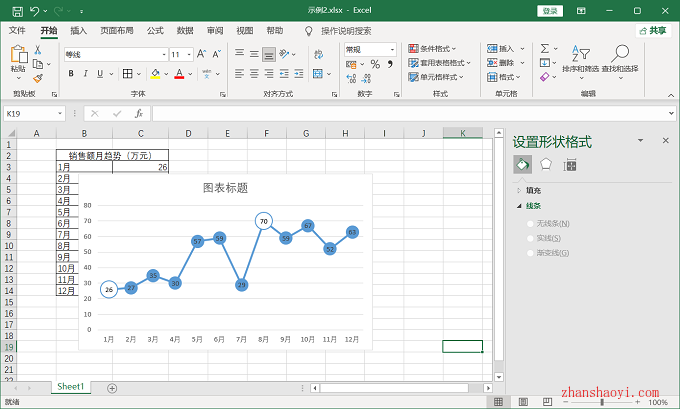
Task: Toggle wrap text in cells
Action: tap(319, 54)
